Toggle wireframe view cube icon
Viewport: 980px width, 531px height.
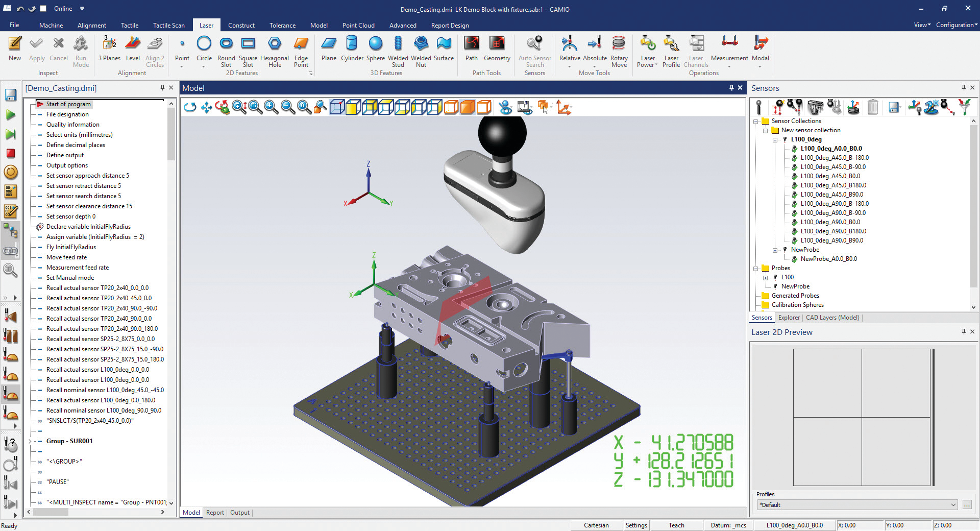coord(337,107)
